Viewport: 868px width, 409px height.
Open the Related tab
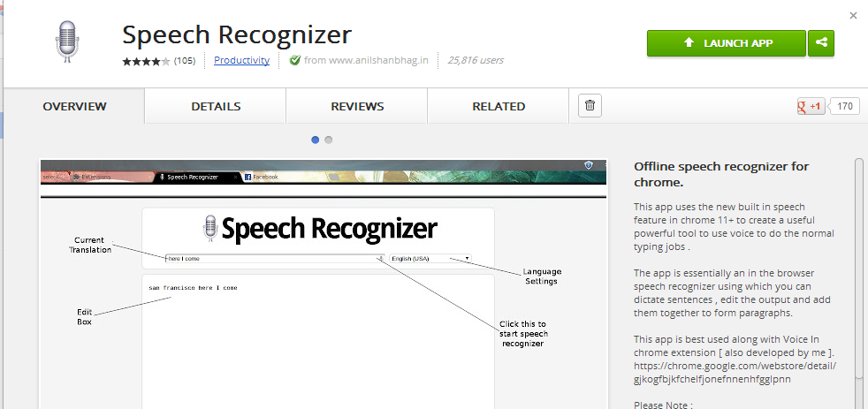point(499,106)
